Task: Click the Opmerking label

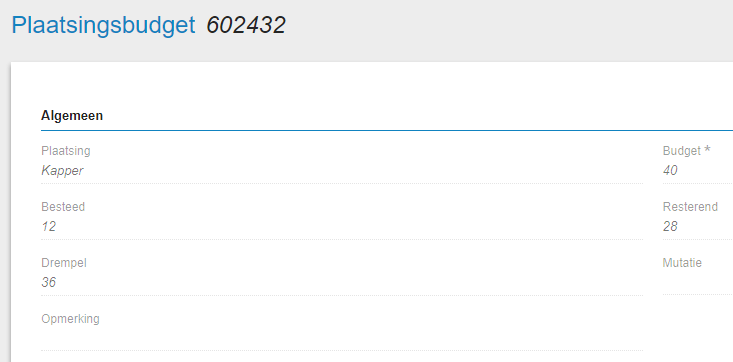Action: click(x=70, y=319)
